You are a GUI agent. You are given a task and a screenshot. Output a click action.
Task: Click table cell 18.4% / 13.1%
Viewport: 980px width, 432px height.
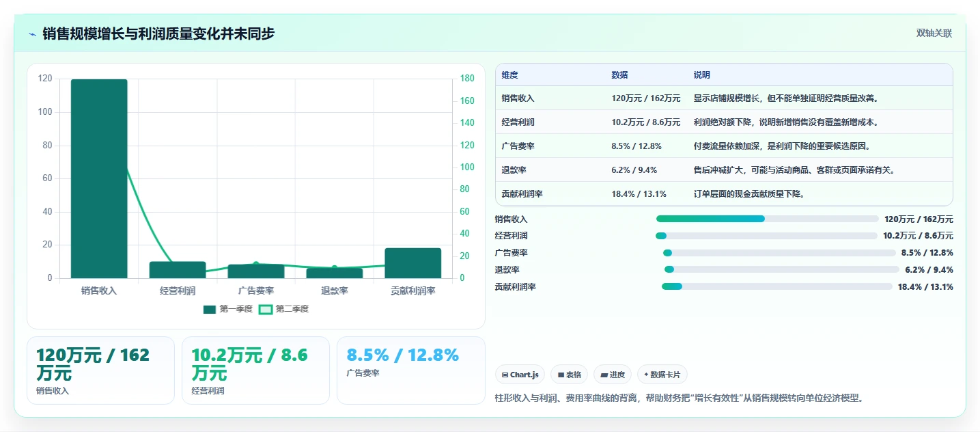pyautogui.click(x=639, y=194)
